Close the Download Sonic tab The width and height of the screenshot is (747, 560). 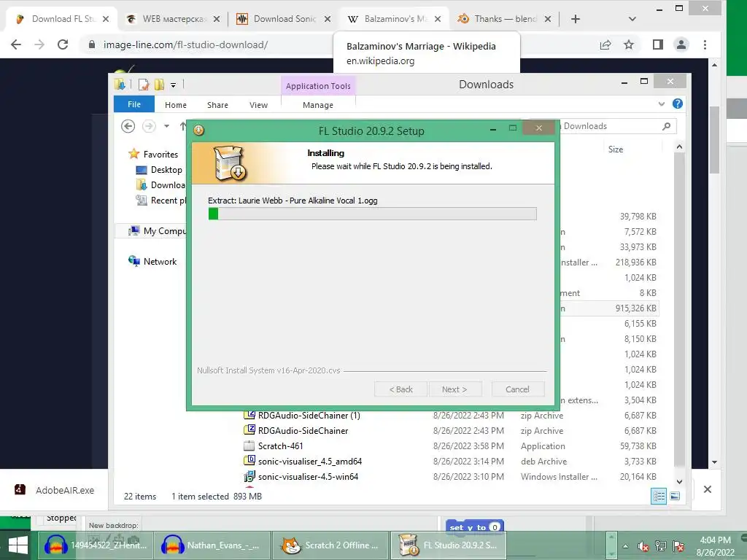tap(328, 19)
